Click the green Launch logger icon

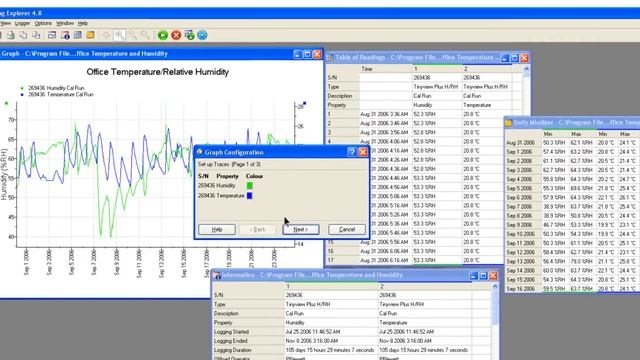pos(163,35)
